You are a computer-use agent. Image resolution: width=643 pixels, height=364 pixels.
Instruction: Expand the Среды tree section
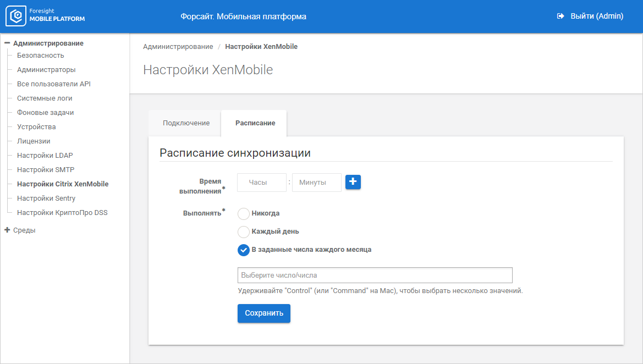pyautogui.click(x=7, y=230)
